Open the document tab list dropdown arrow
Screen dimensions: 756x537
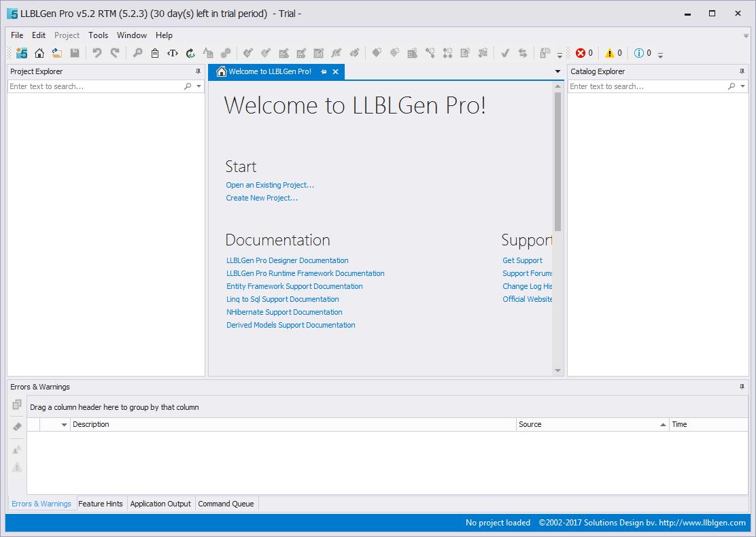pos(557,71)
